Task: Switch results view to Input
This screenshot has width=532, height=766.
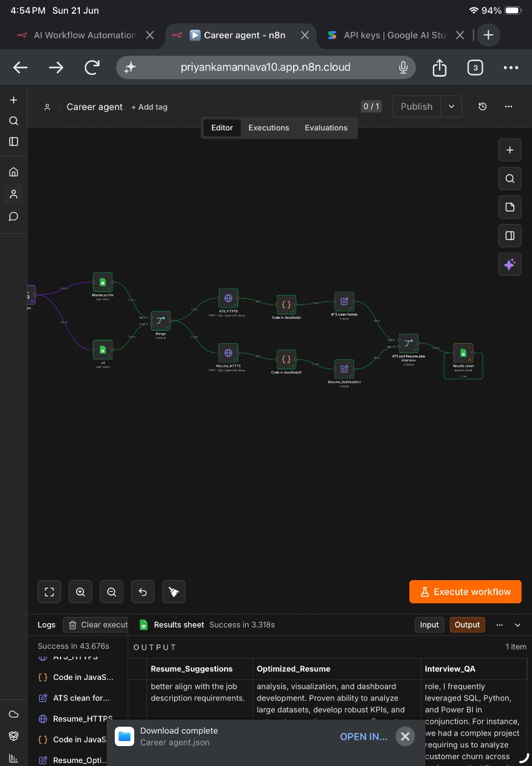Action: [x=429, y=624]
